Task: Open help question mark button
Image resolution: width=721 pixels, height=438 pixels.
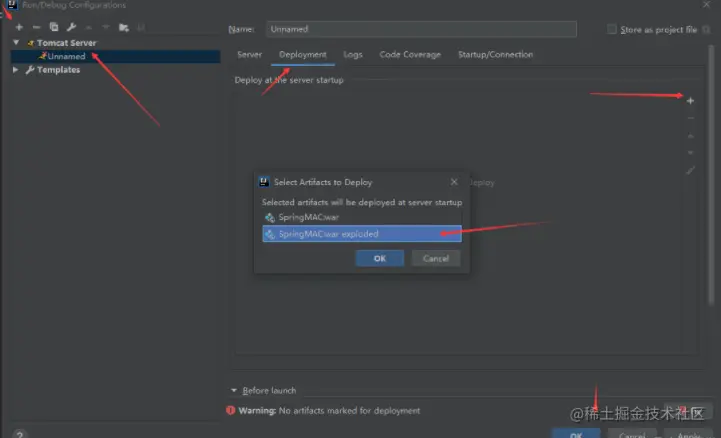Action: click(x=19, y=434)
